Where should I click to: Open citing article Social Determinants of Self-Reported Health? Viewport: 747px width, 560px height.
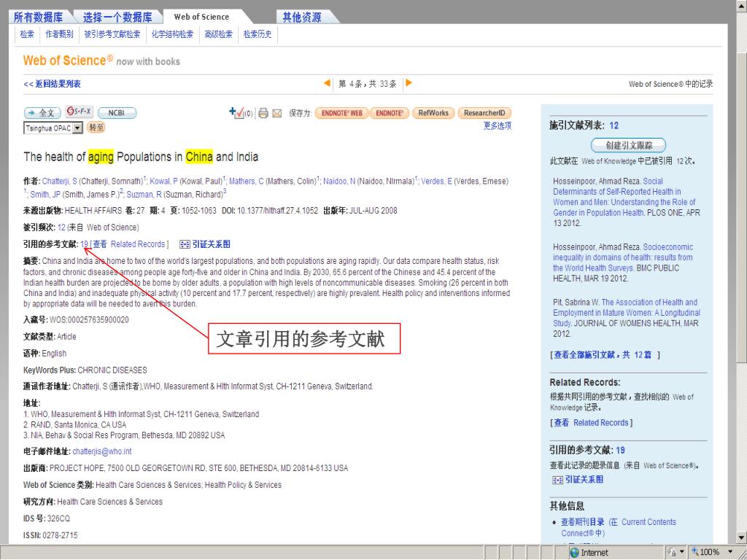point(624,197)
